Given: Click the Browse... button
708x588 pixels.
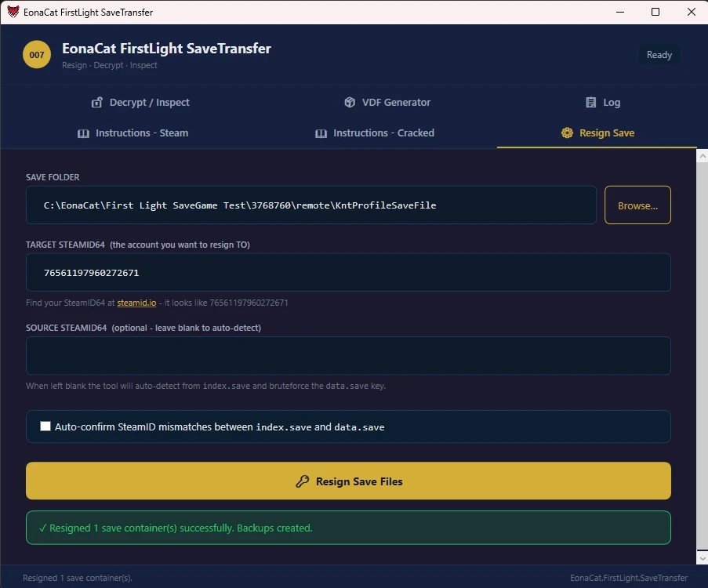Looking at the screenshot, I should (637, 205).
